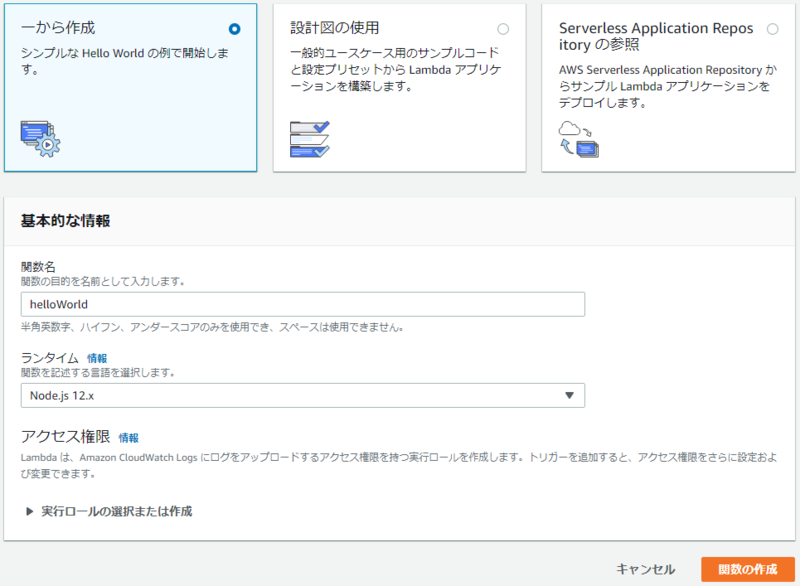800x586 pixels.
Task: Click the Serverless Repository cloud icon
Action: click(579, 139)
